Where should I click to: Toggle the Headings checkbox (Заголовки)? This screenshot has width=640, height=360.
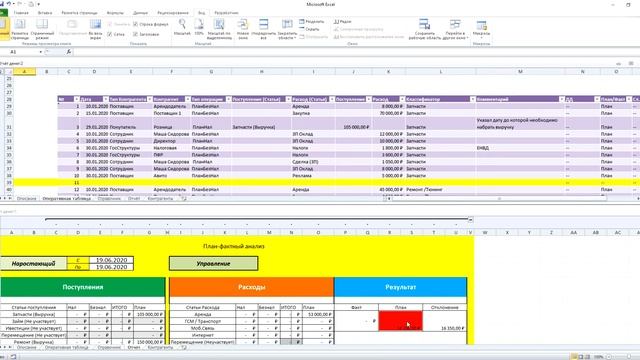146,34
